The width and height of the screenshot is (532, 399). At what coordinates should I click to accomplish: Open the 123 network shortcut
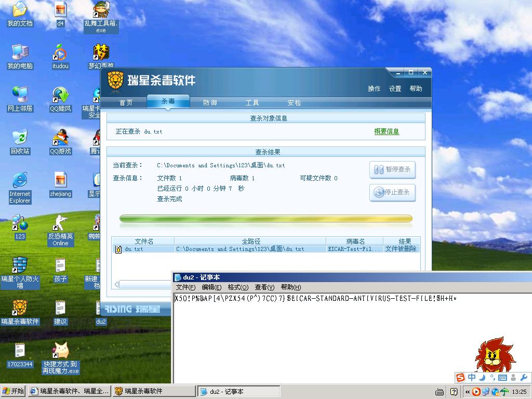20,228
